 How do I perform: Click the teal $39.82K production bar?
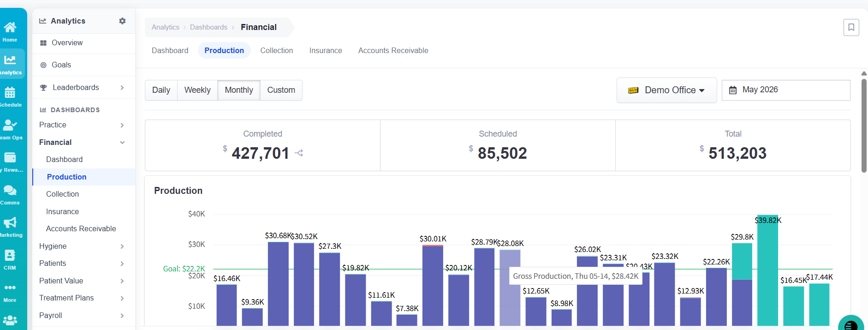click(767, 270)
